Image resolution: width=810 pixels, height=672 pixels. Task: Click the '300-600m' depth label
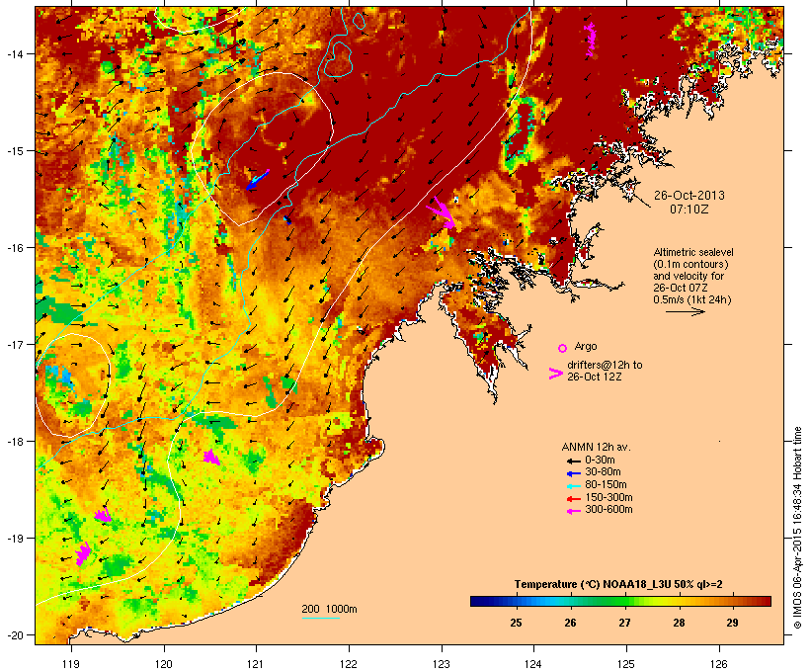click(608, 510)
